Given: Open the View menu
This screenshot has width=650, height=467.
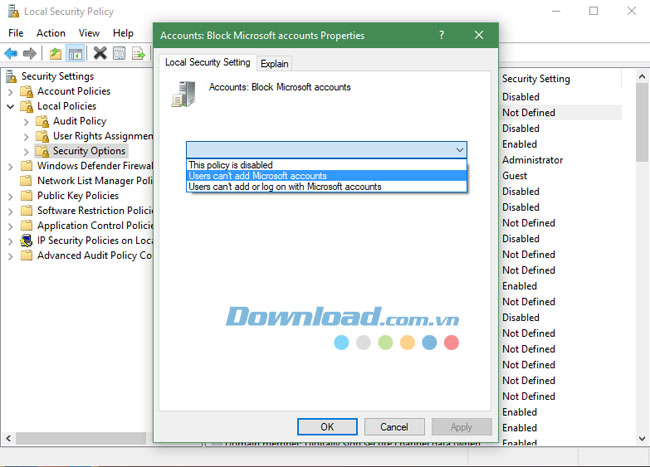Looking at the screenshot, I should 89,33.
